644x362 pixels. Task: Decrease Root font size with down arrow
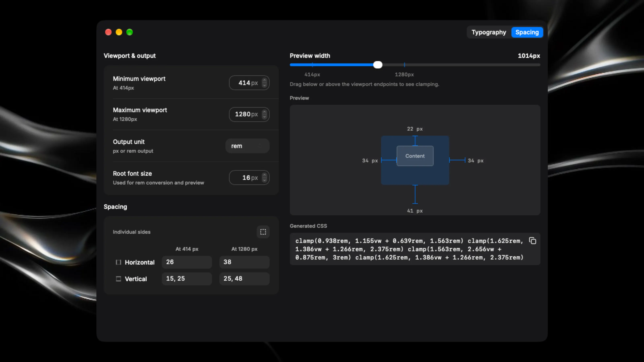pos(264,180)
